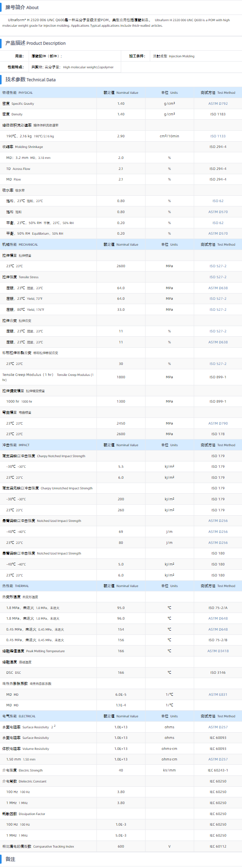Image resolution: width=242 pixels, height=868 pixels.
Task: Open the ISO 1183 density test method
Action: tap(218, 114)
